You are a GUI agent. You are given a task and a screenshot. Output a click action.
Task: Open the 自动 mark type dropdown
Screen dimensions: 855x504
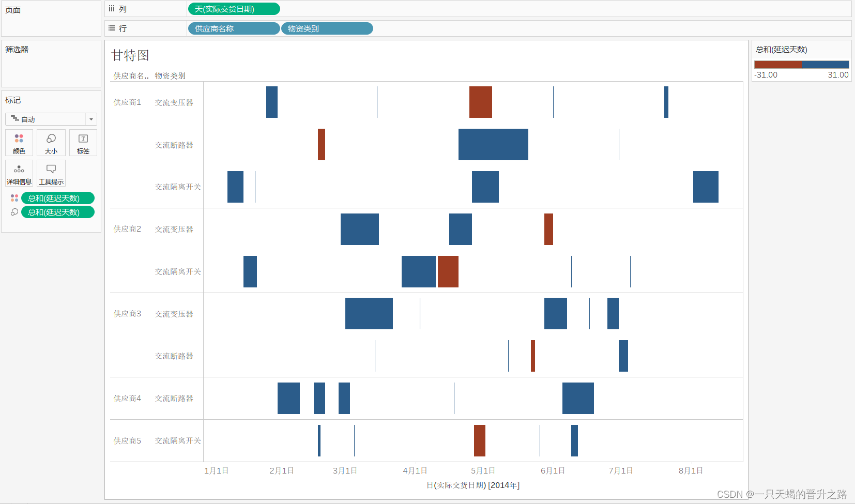[x=51, y=119]
